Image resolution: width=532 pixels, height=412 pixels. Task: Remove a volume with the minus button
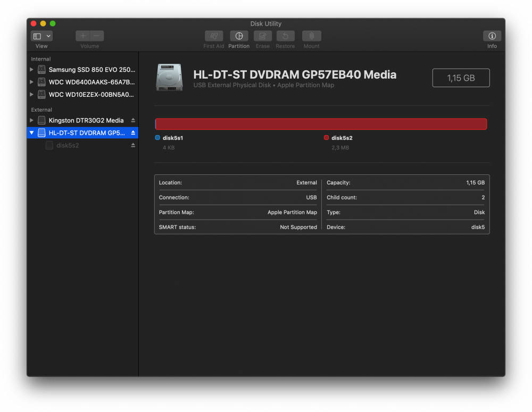click(97, 36)
